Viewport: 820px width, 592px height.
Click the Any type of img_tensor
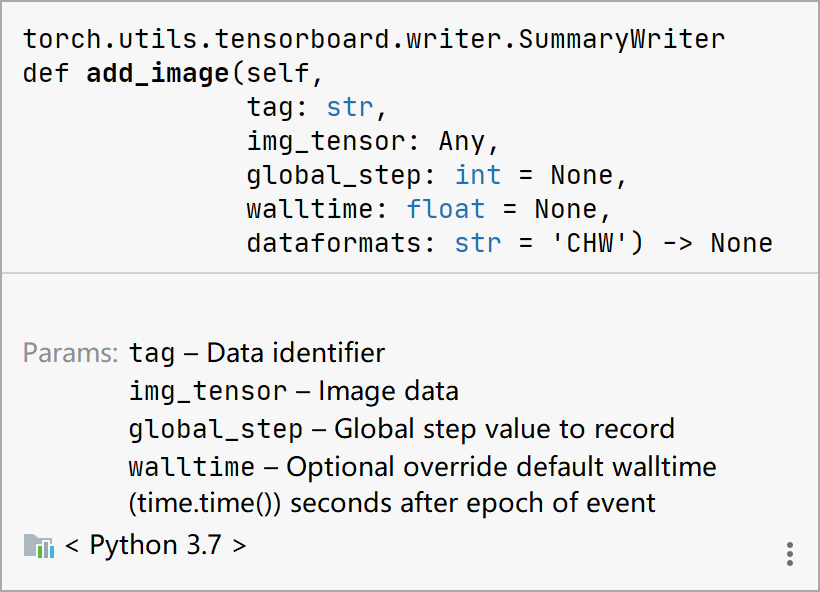click(461, 141)
